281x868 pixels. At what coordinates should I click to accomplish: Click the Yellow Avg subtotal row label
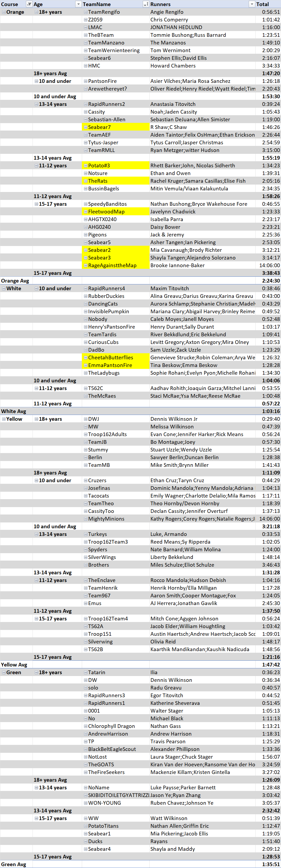point(14,664)
